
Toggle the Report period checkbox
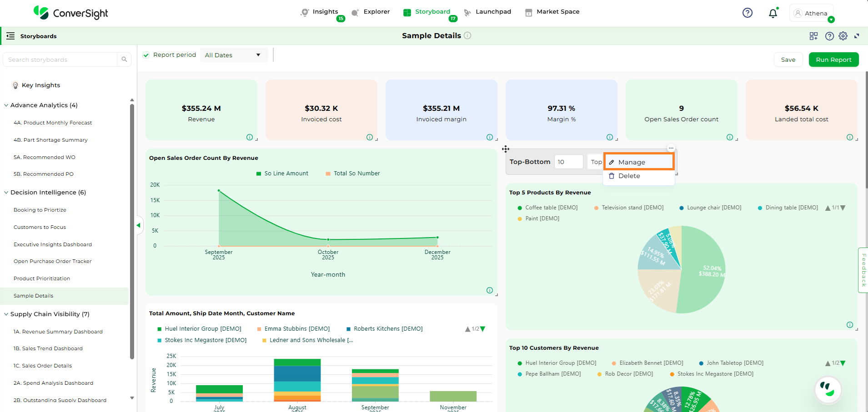click(x=146, y=55)
